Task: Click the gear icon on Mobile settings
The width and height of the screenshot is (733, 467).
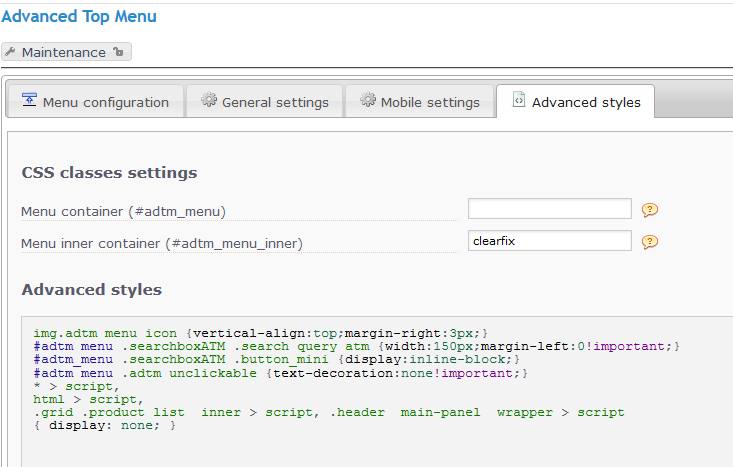Action: click(368, 101)
